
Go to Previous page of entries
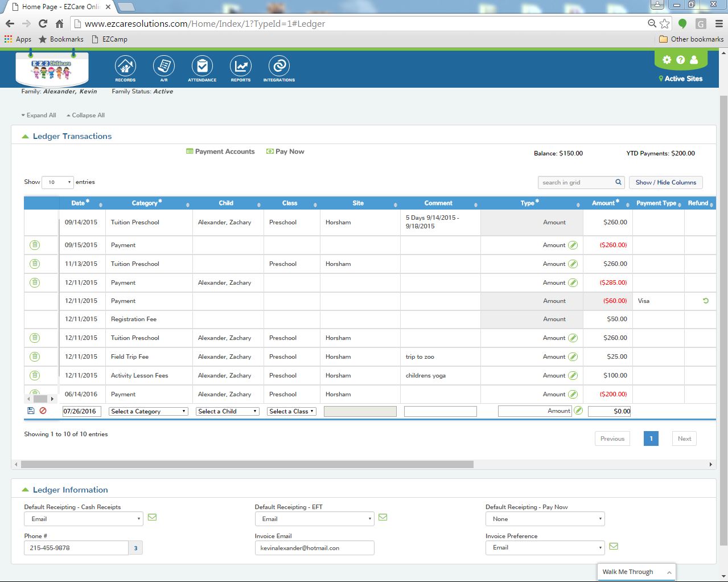pos(612,438)
